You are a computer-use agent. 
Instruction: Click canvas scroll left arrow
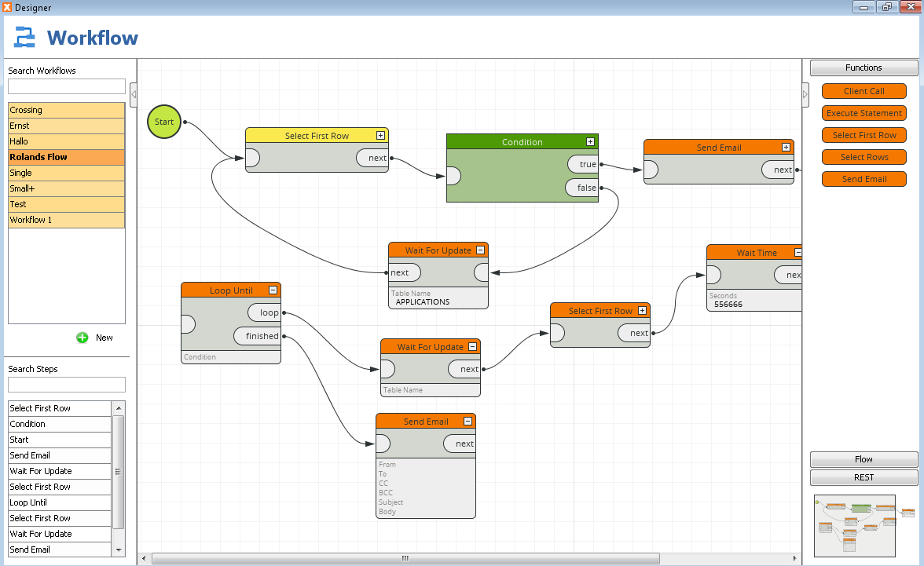[145, 558]
